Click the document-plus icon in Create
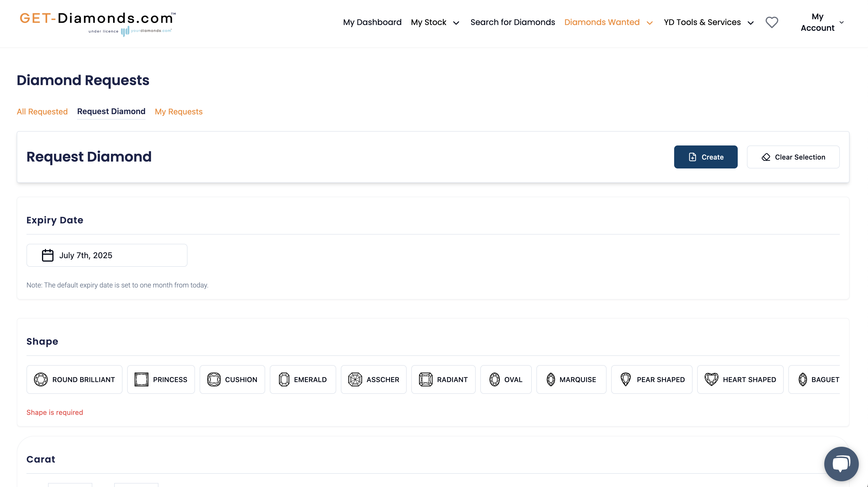The image size is (868, 487). (693, 157)
